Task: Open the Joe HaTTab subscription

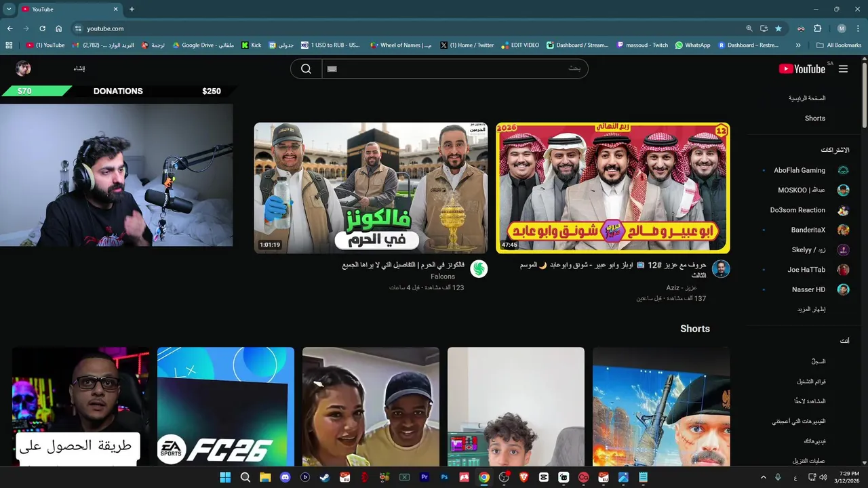Action: (807, 270)
